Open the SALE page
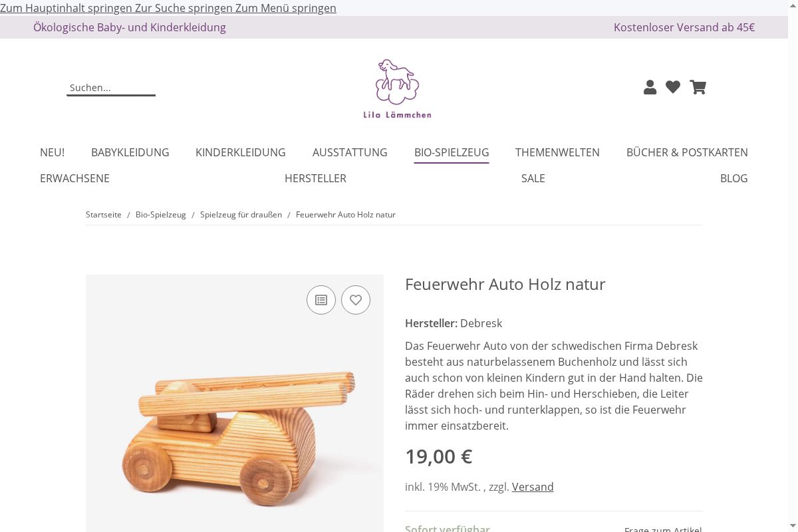The height and width of the screenshot is (532, 798). click(533, 178)
